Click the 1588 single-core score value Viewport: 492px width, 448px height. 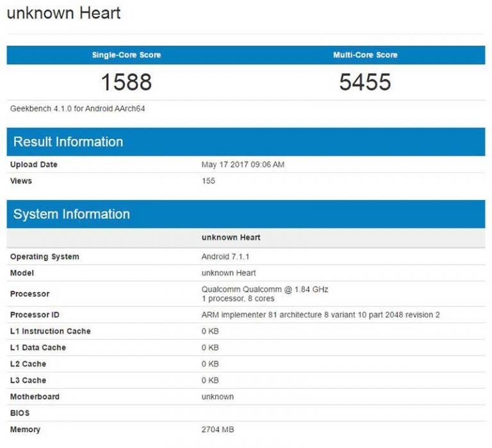(x=126, y=82)
